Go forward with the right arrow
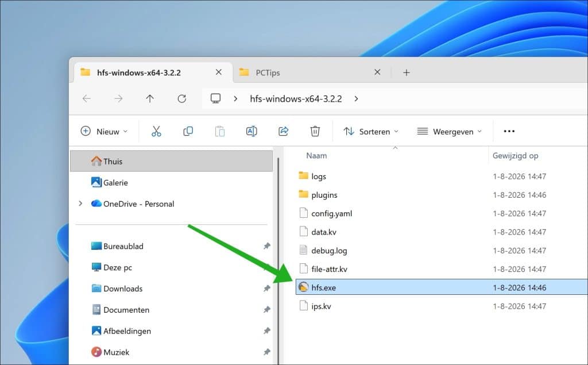Viewport: 588px width, 365px height. [118, 98]
